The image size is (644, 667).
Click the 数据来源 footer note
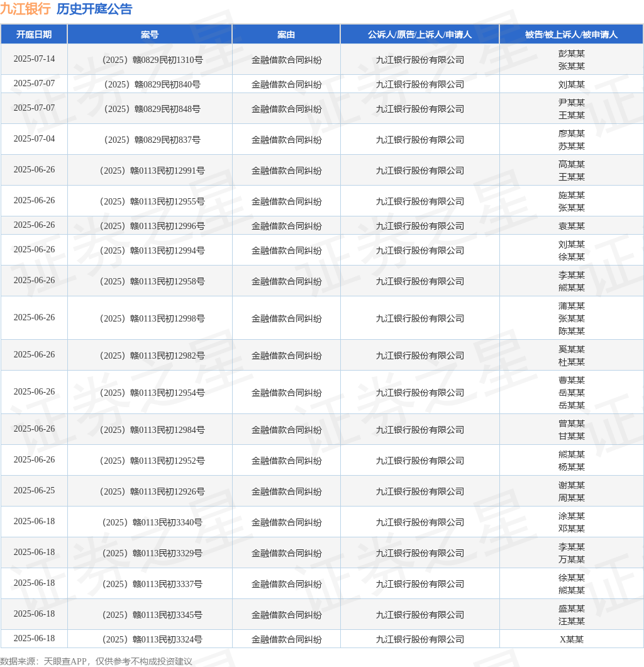(x=96, y=661)
